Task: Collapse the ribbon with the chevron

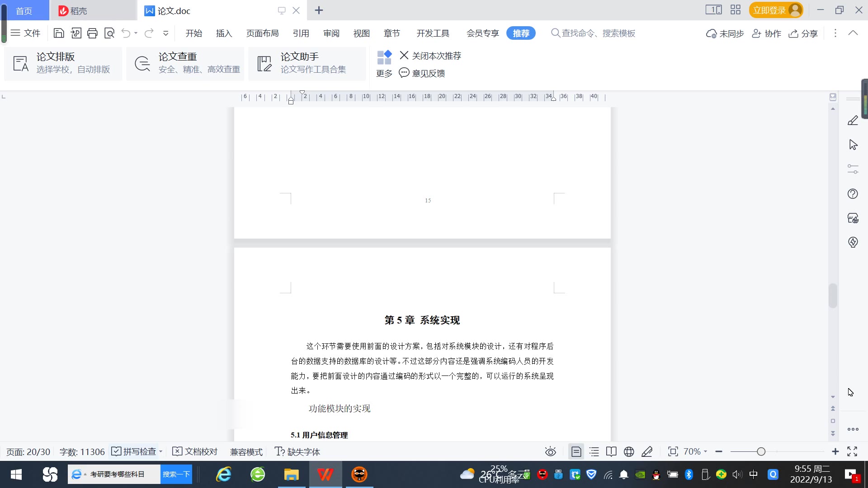Action: click(x=853, y=33)
